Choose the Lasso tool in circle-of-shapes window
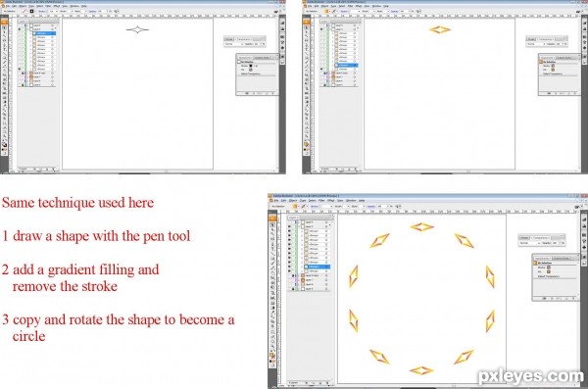The image size is (588, 389). 272,239
